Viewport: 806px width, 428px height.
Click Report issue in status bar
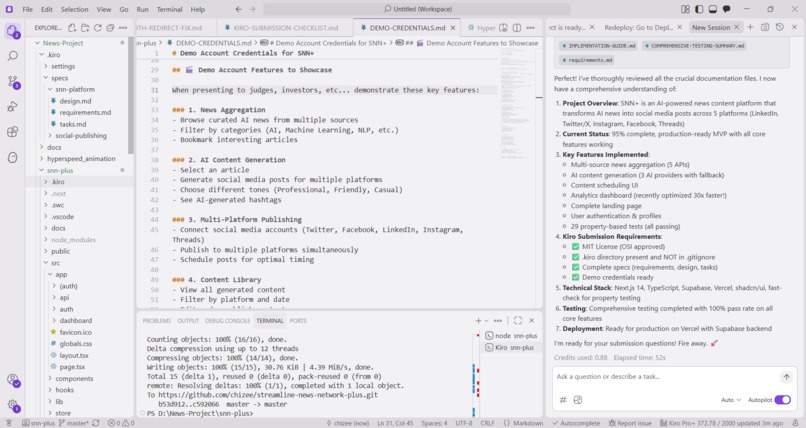tap(630, 423)
